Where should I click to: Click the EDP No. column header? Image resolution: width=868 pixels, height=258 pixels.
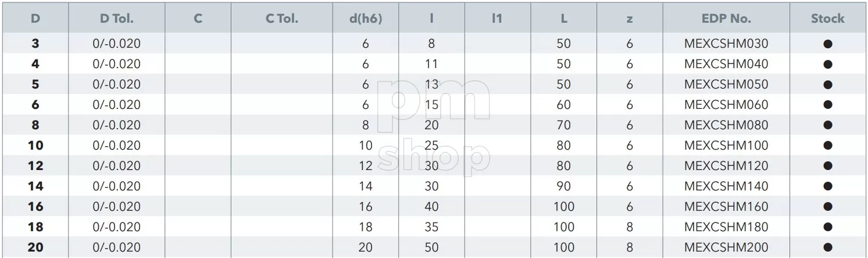tap(726, 19)
